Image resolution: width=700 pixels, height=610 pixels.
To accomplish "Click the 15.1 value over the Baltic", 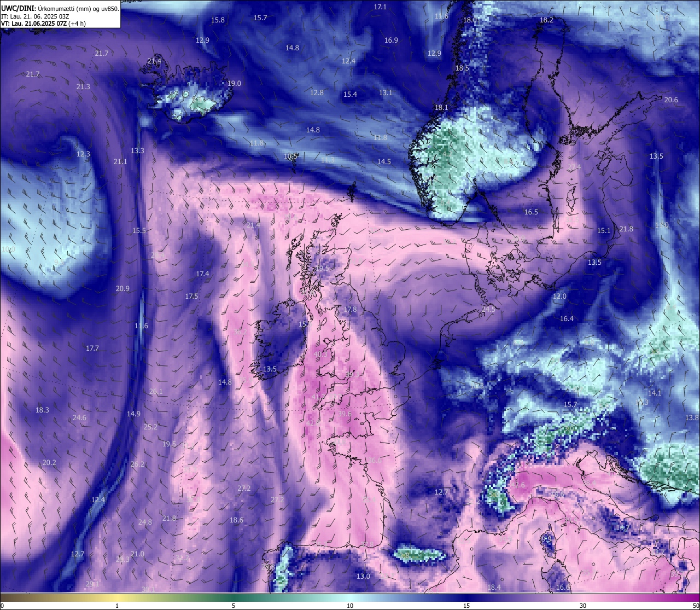I will coord(604,231).
